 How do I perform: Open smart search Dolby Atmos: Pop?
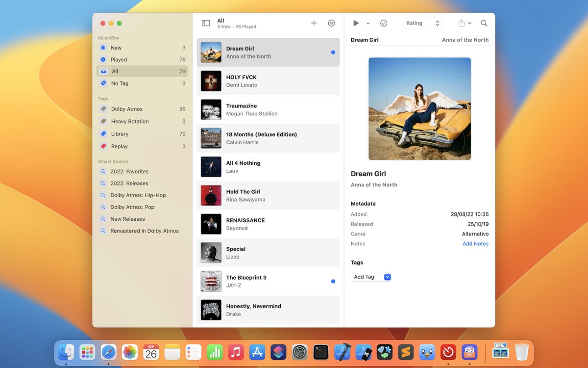[x=142, y=207]
